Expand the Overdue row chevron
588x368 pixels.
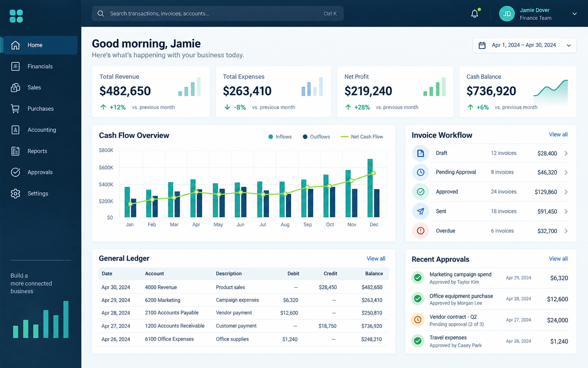(x=566, y=231)
